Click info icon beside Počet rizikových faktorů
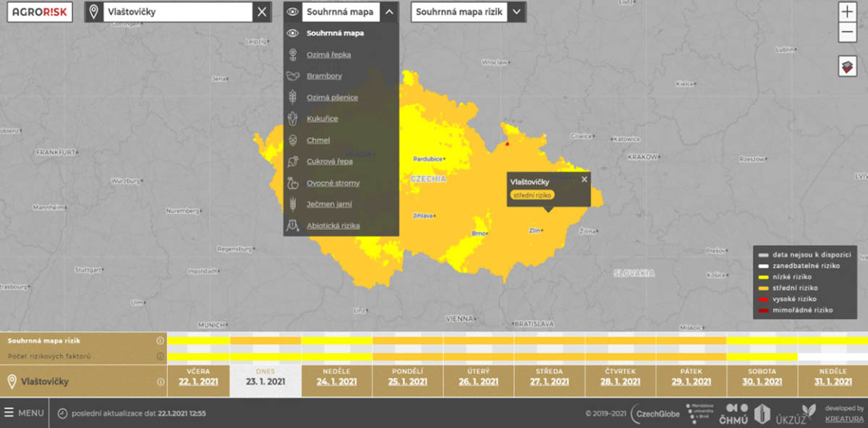This screenshot has height=428, width=868. pyautogui.click(x=161, y=356)
